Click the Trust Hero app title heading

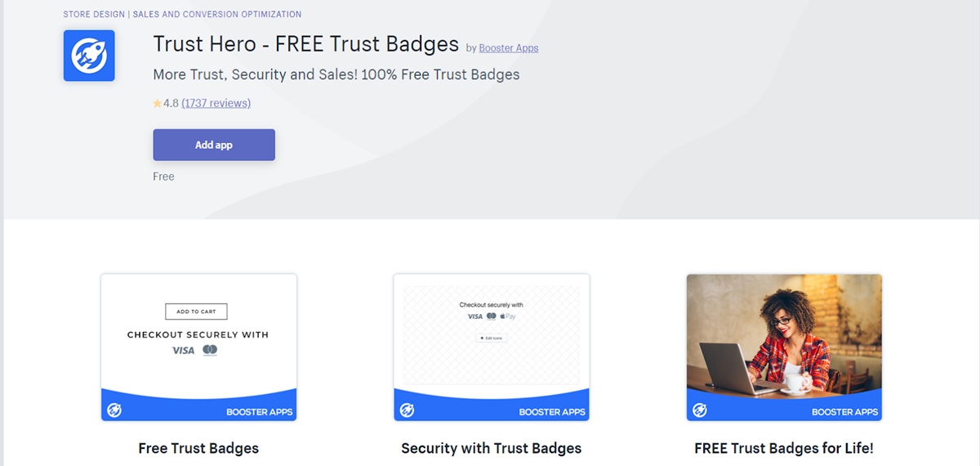pos(305,44)
